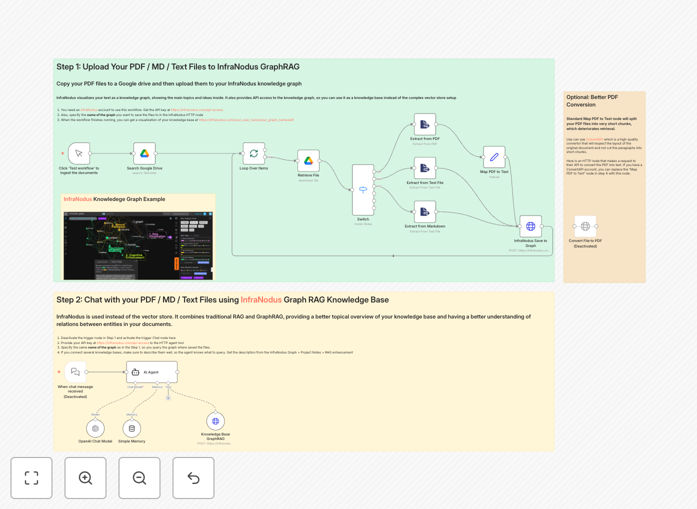Viewport: 697px width, 509px height.
Task: Select the Loop Over Items node
Action: [x=254, y=153]
